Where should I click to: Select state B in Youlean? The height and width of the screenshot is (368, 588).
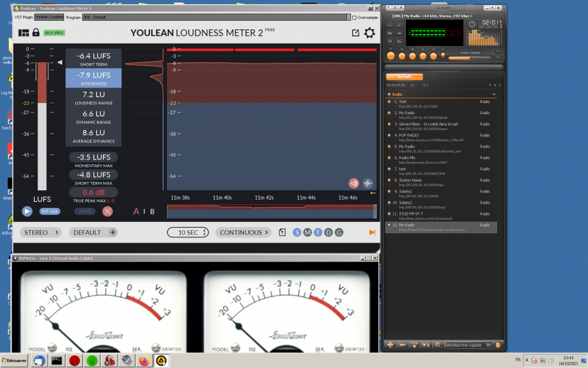[x=152, y=211]
